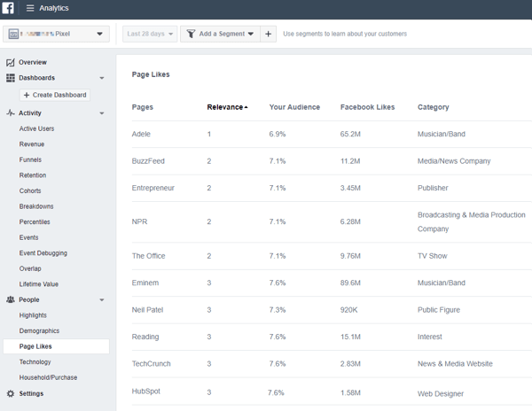This screenshot has width=532, height=411.
Task: Click the HubSpot page link
Action: coord(146,391)
